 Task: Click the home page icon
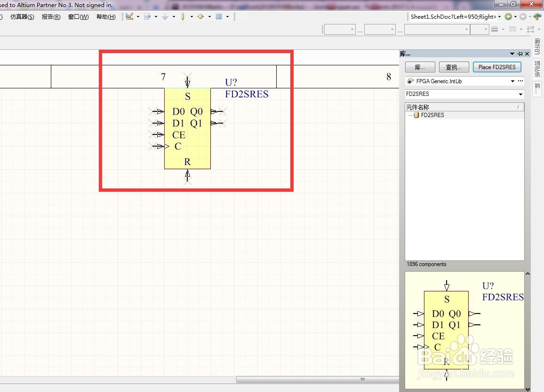pyautogui.click(x=537, y=16)
